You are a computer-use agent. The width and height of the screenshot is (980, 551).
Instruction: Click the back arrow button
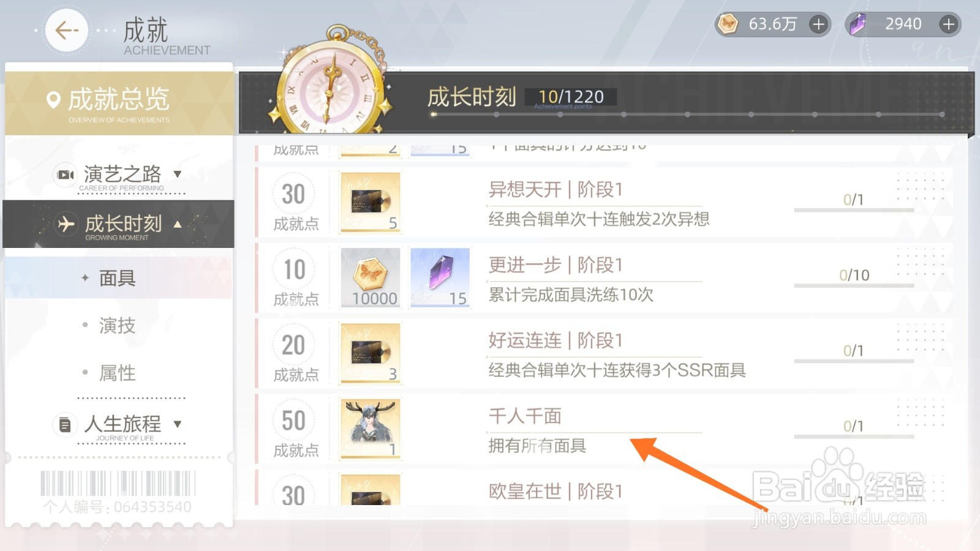point(66,30)
